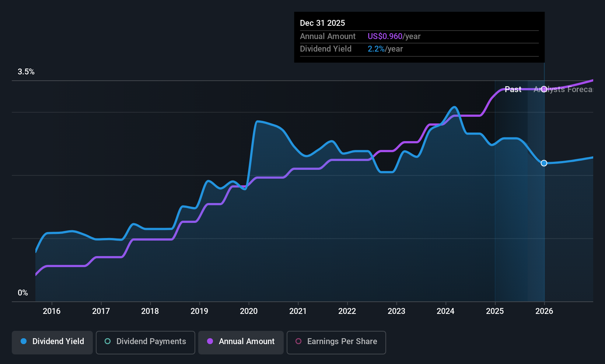The height and width of the screenshot is (364, 605).
Task: Click the 'Dividend Yield' tooltip row label
Action: (326, 49)
